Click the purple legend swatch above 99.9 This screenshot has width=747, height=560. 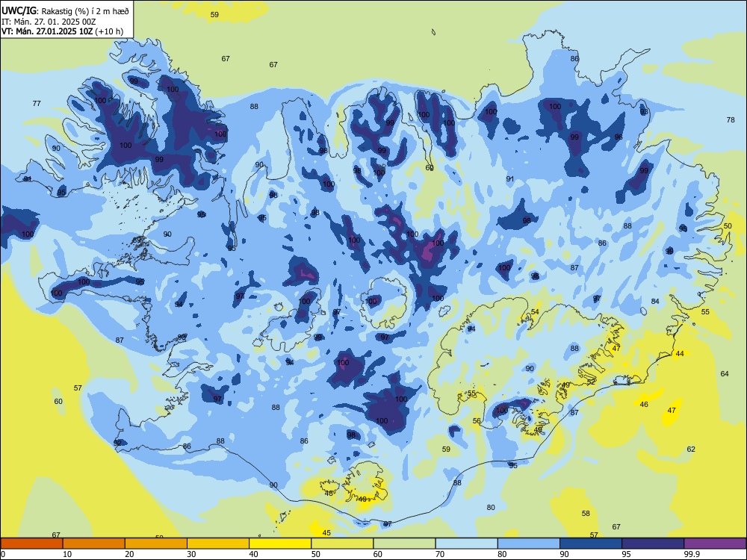(x=715, y=544)
